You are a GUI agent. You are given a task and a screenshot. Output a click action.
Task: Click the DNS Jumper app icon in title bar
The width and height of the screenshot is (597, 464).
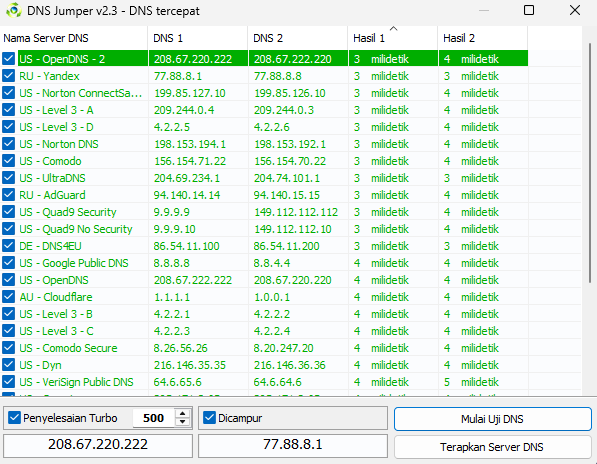[14, 10]
